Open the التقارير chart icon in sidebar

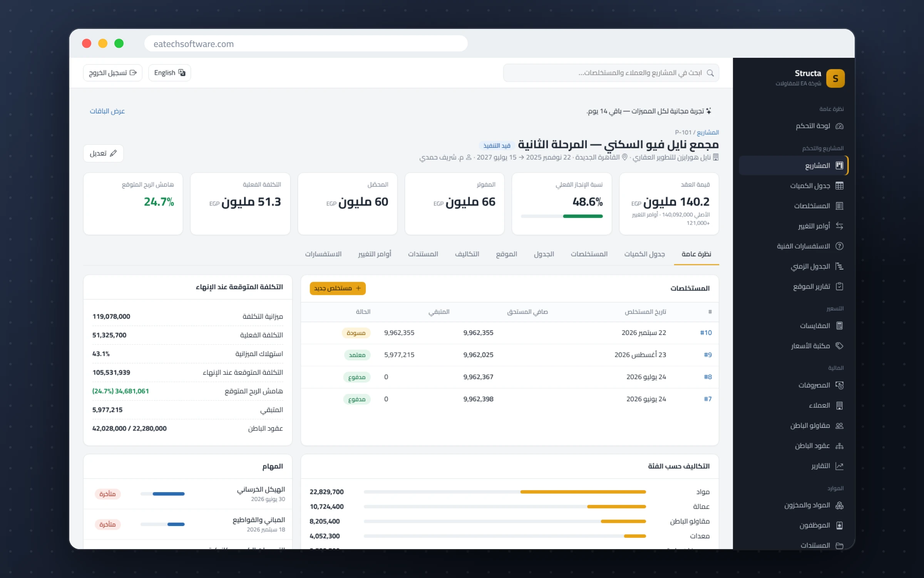[x=839, y=466]
